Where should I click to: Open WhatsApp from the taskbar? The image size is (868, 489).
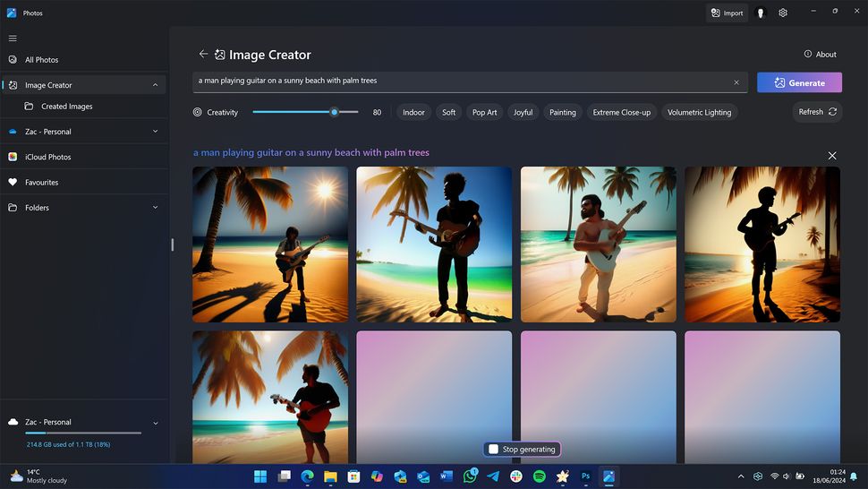[470, 476]
